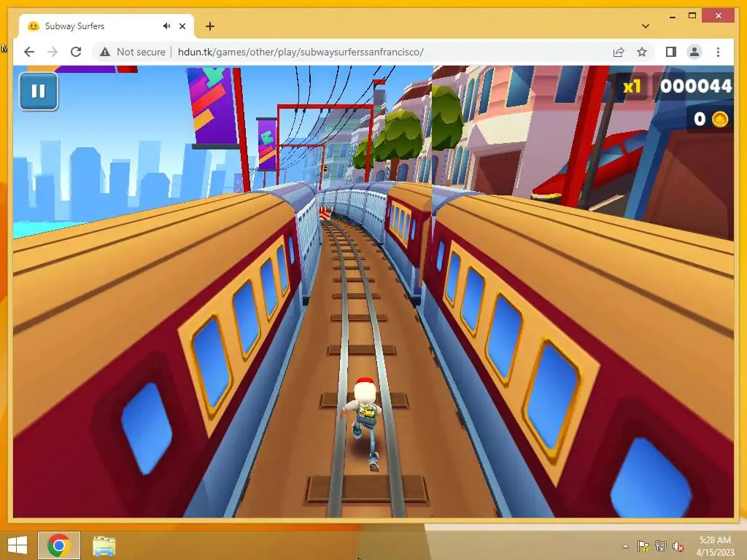Image resolution: width=747 pixels, height=560 pixels.
Task: Show hidden system tray icons
Action: pos(625,546)
